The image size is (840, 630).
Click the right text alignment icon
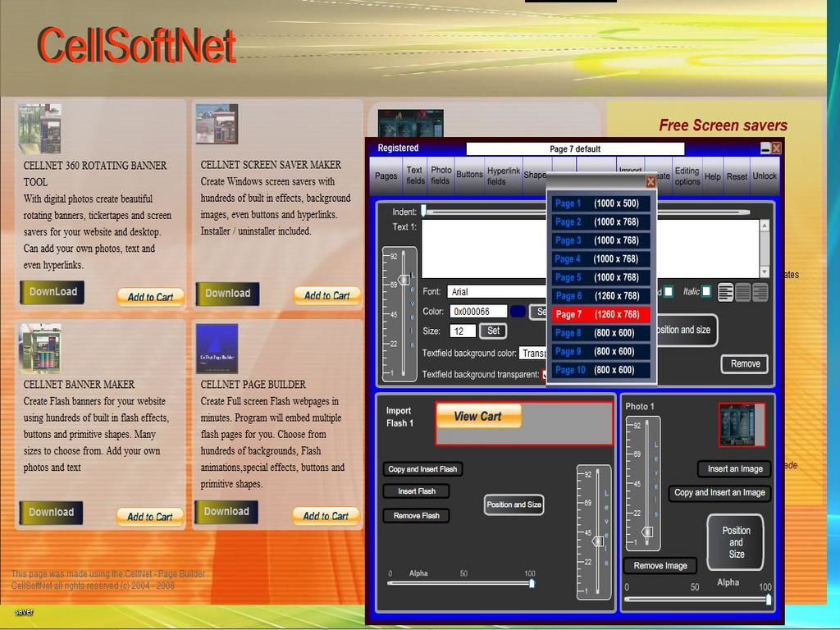click(x=760, y=292)
